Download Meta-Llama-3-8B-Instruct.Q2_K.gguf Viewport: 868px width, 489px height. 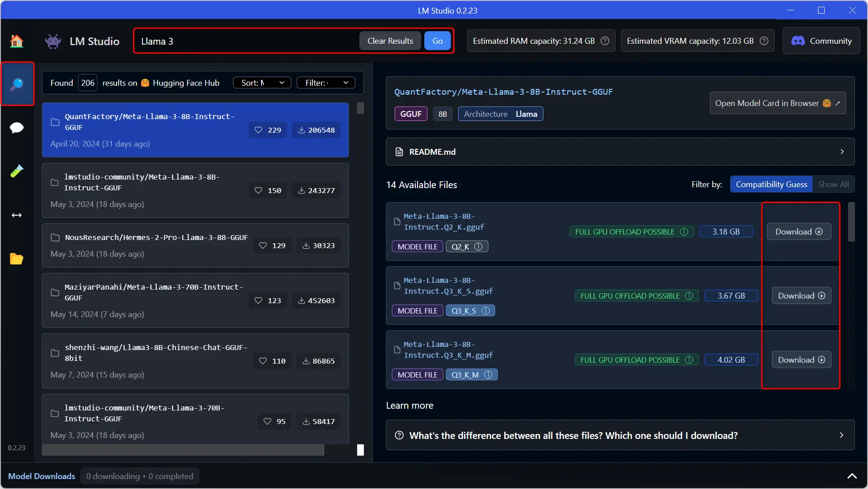[799, 231]
